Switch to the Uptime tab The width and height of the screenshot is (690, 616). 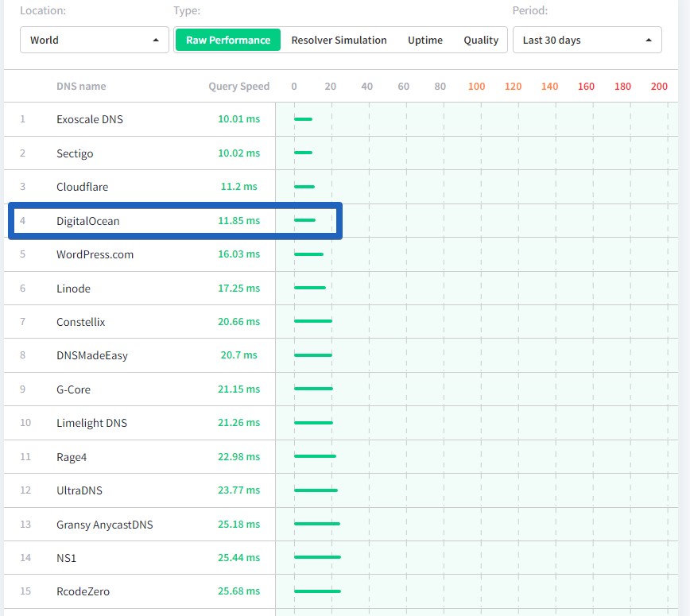(425, 40)
